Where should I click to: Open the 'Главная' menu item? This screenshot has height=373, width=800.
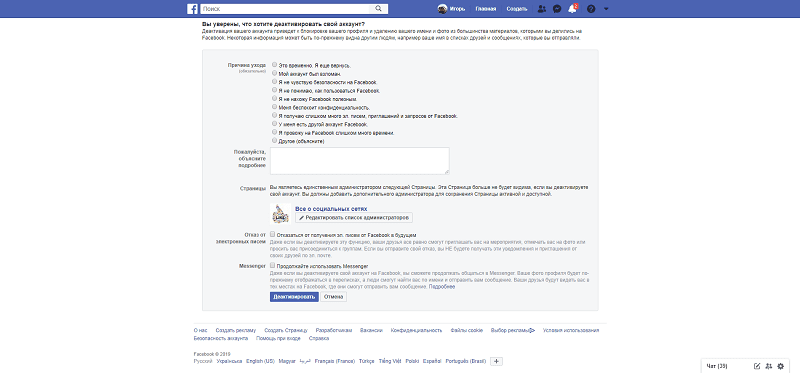tap(486, 9)
